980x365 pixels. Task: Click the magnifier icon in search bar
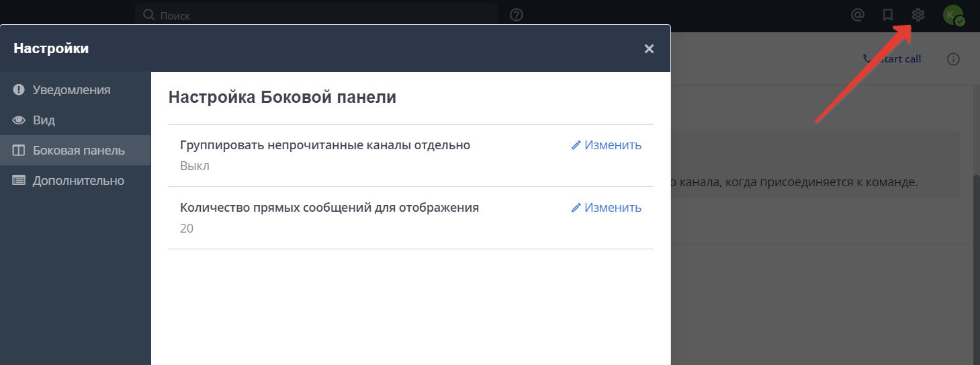tap(149, 15)
